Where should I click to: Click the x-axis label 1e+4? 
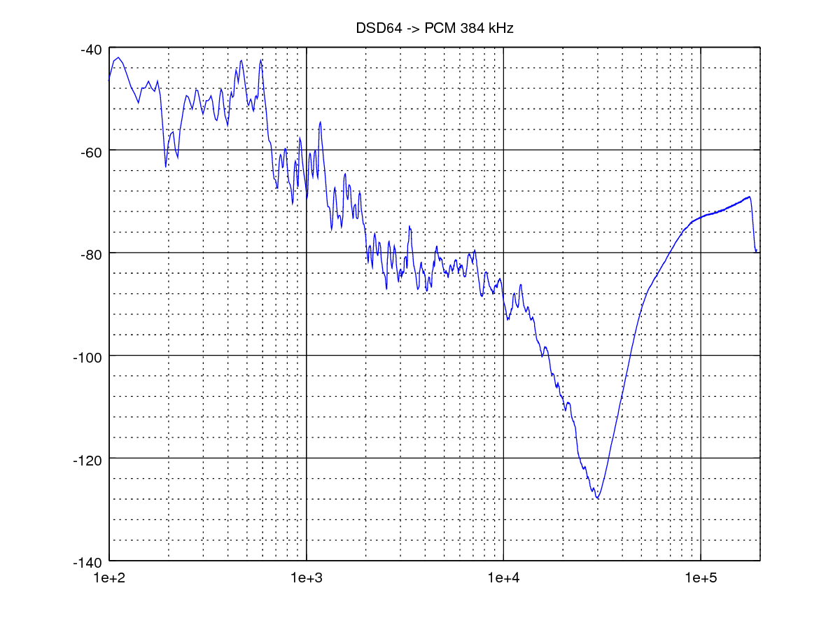503,577
